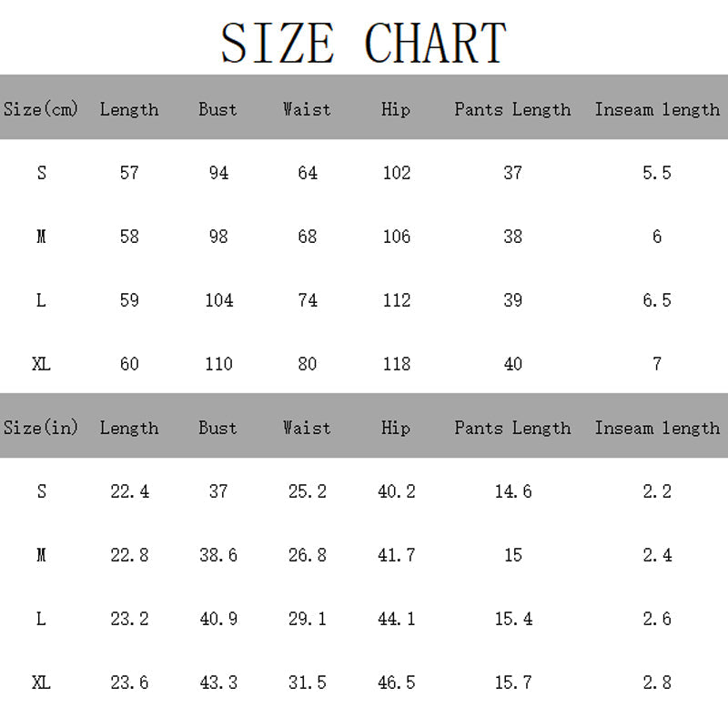
Task: Select the Size(cm) header cell
Action: [x=41, y=109]
